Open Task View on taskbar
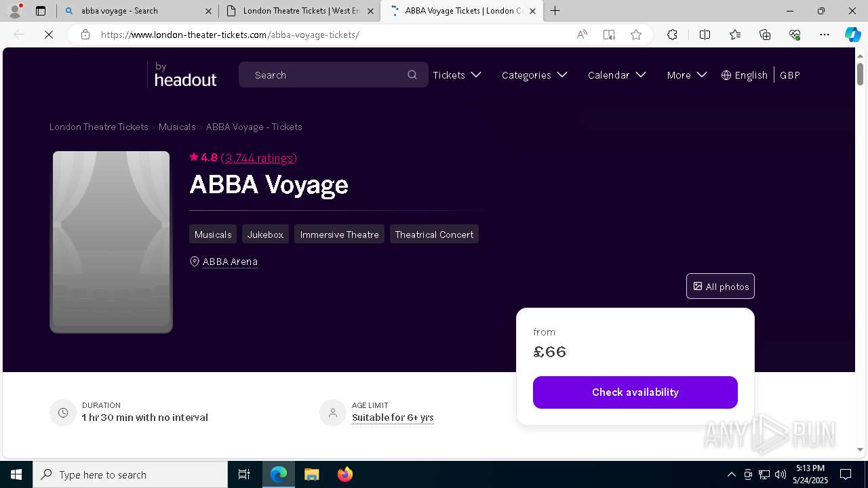868x488 pixels. pos(244,474)
